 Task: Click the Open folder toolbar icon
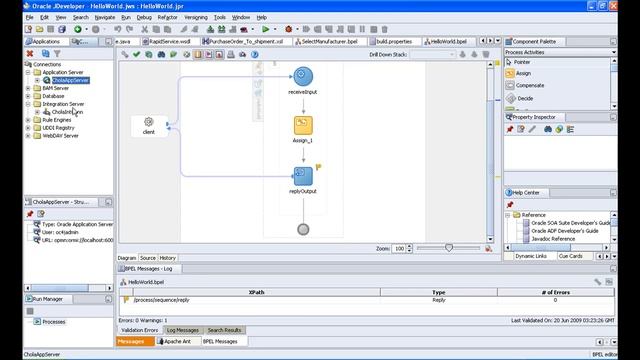point(40,29)
